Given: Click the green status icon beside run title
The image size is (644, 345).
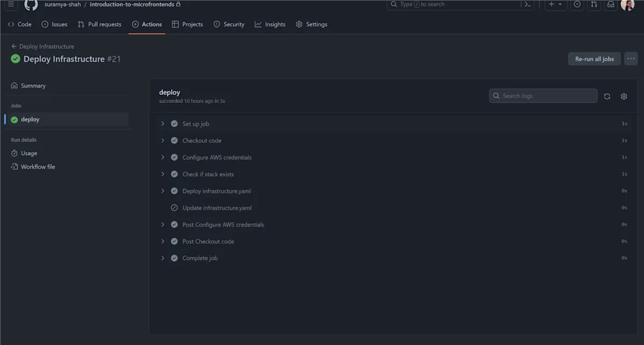Looking at the screenshot, I should (16, 59).
